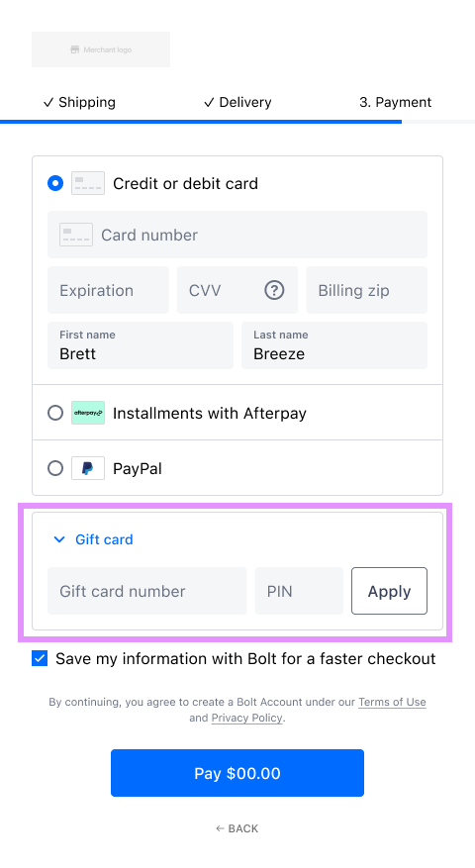Open the 3. Payment step tab
Image resolution: width=475 pixels, height=868 pixels.
coord(395,102)
